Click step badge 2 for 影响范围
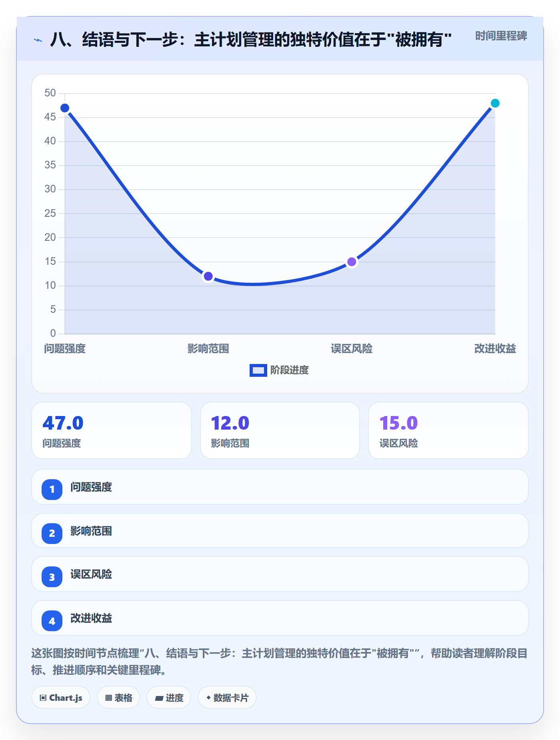 [x=52, y=533]
